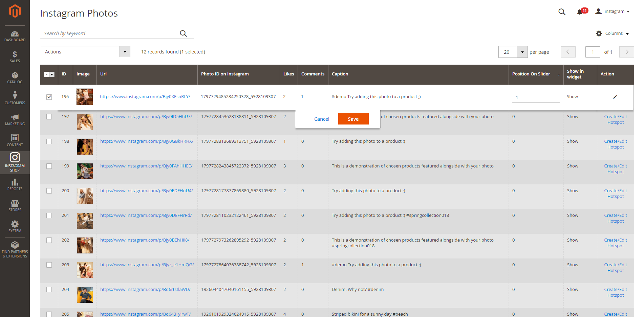Open Instagram link BjyOFAhHHEE
This screenshot has width=644, height=317.
[x=146, y=166]
